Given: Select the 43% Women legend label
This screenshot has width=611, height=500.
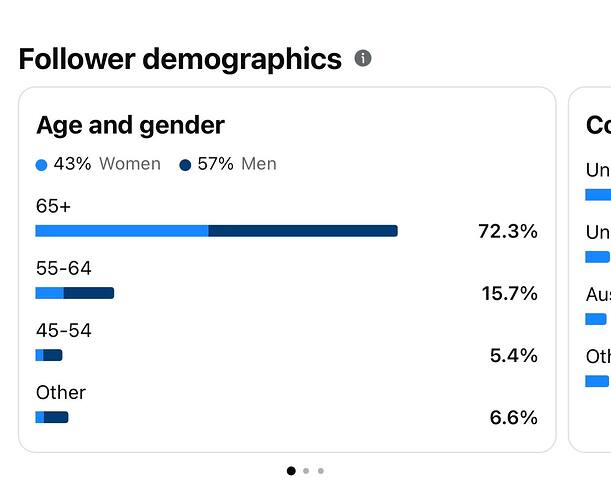Looking at the screenshot, I should [107, 164].
